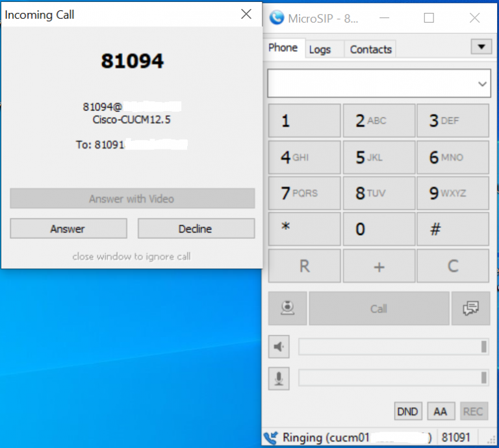Mute the microphone icon
This screenshot has width=499, height=448.
279,378
